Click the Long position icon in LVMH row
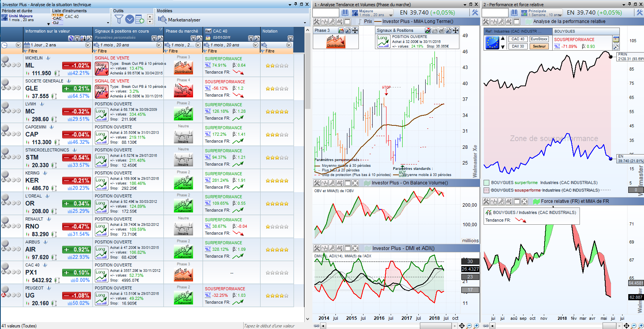The height and width of the screenshot is (329, 644). [x=102, y=114]
